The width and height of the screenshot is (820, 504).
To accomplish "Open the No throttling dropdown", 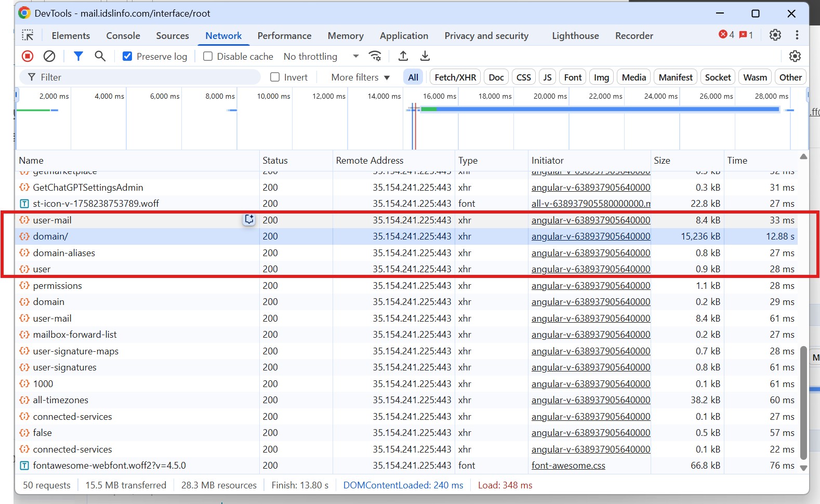I will (321, 56).
